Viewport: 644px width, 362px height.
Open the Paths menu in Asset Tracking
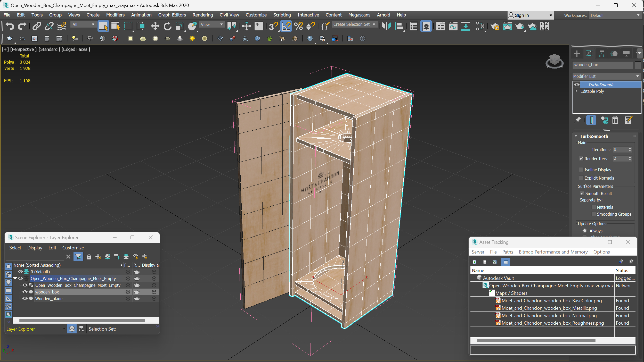point(508,252)
